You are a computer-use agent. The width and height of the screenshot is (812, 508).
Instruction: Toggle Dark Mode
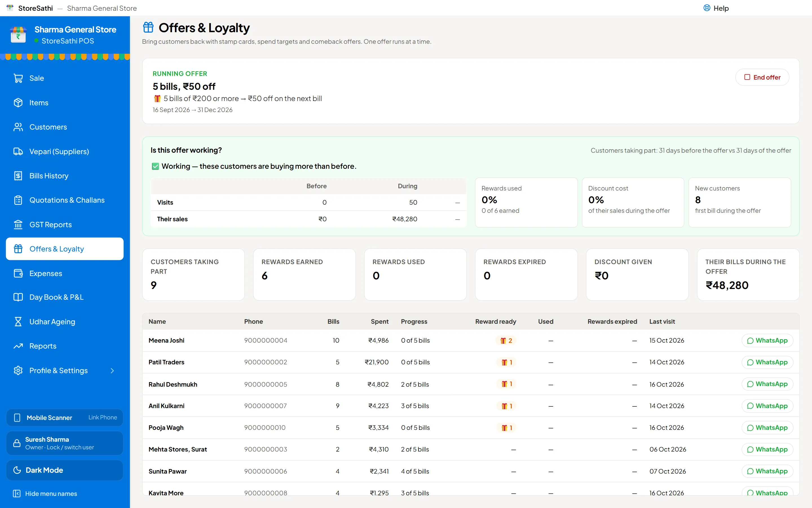click(x=65, y=470)
